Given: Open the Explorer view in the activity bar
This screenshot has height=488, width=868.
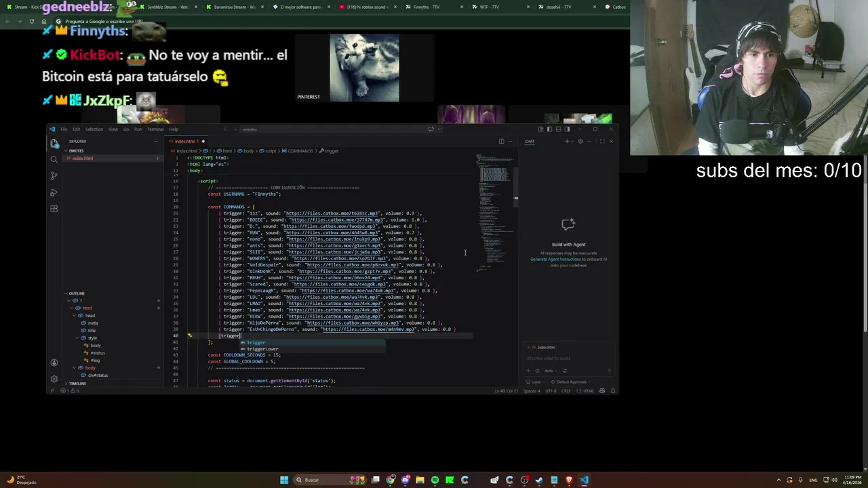Looking at the screenshot, I should (54, 143).
